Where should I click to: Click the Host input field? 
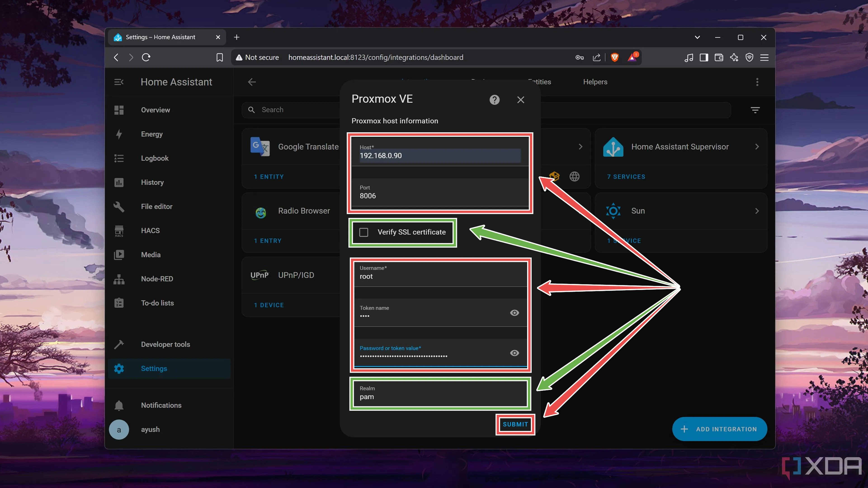coord(440,152)
